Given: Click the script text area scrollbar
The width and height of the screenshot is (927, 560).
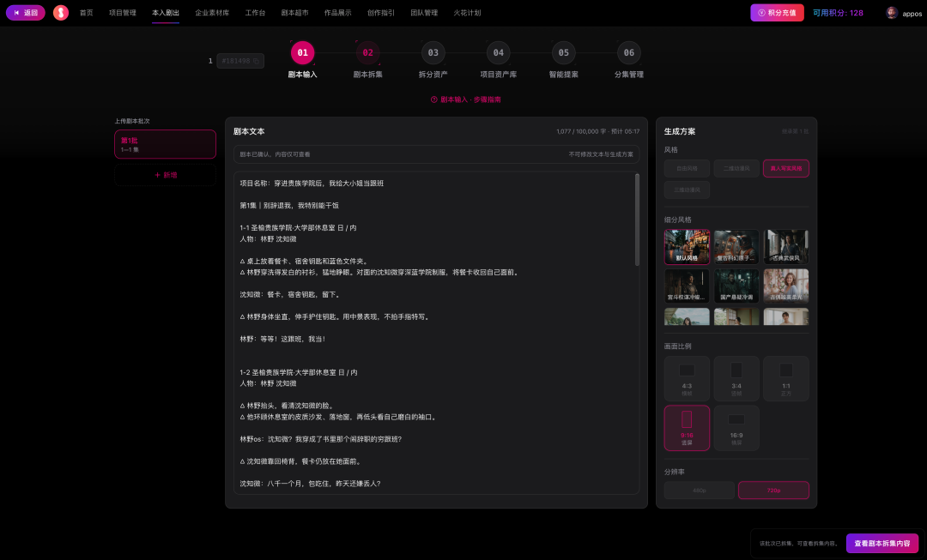Looking at the screenshot, I should (x=637, y=220).
